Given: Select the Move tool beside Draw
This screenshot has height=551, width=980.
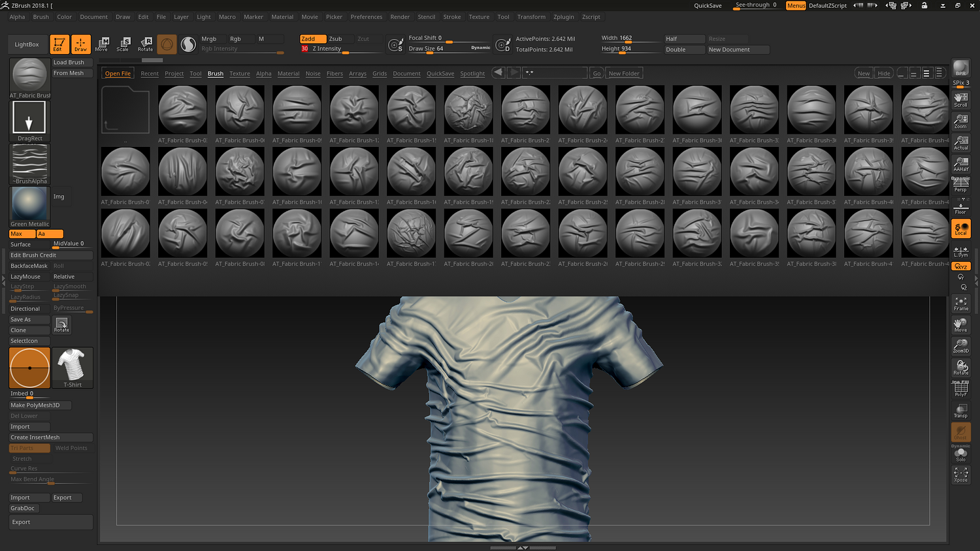Looking at the screenshot, I should 102,44.
